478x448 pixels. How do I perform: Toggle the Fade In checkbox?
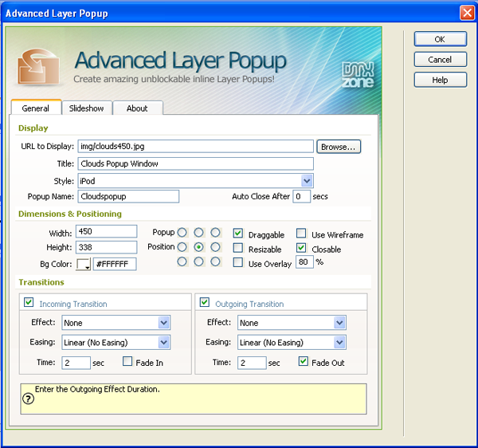128,362
